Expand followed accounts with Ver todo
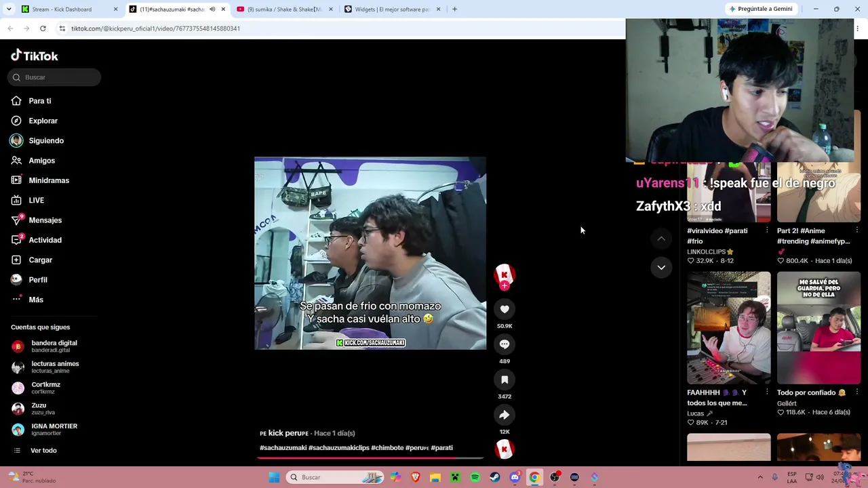868x488 pixels. (x=43, y=451)
